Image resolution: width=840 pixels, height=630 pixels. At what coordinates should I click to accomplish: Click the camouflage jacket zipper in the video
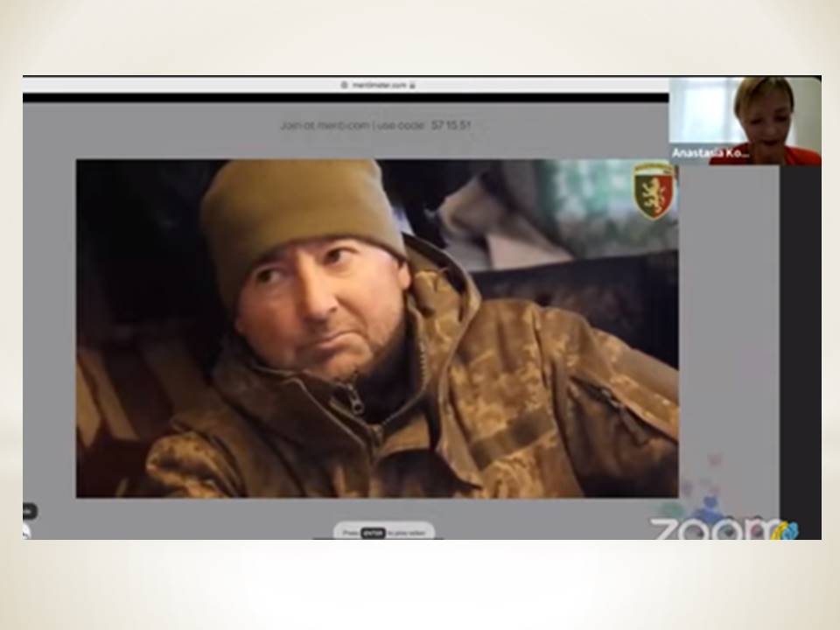tap(356, 401)
